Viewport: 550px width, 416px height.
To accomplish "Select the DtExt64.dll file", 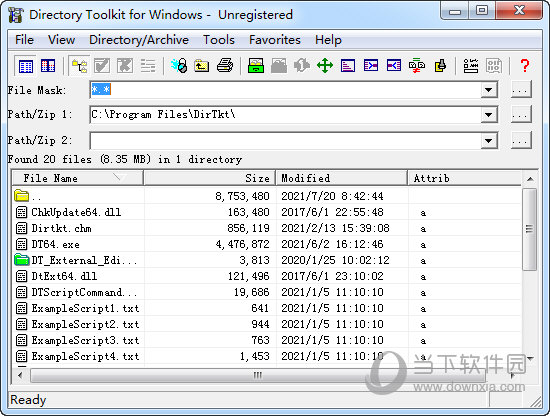I will click(267, 276).
